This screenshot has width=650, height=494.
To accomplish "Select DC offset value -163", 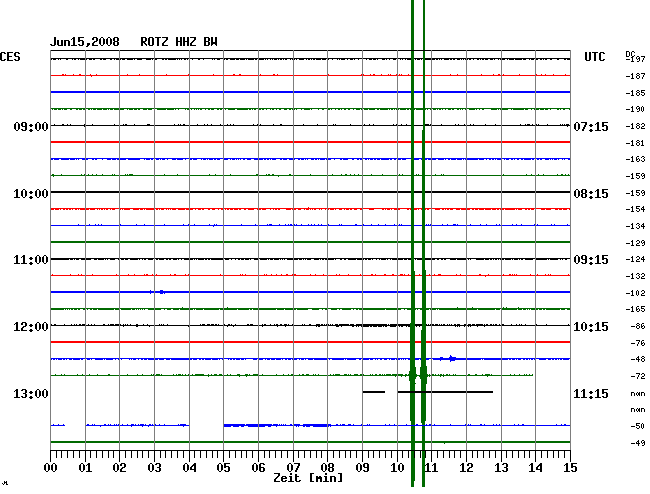I will pyautogui.click(x=635, y=160).
